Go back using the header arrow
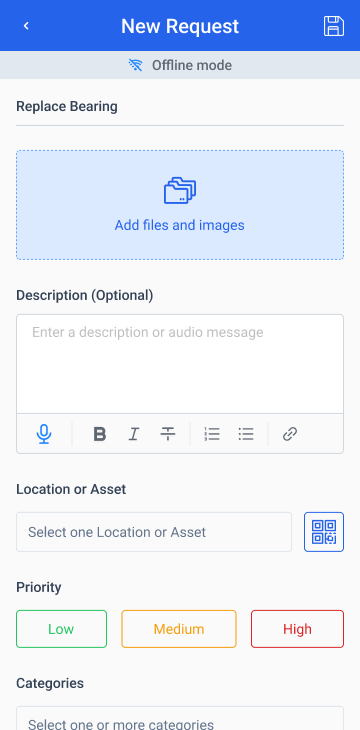 [26, 26]
